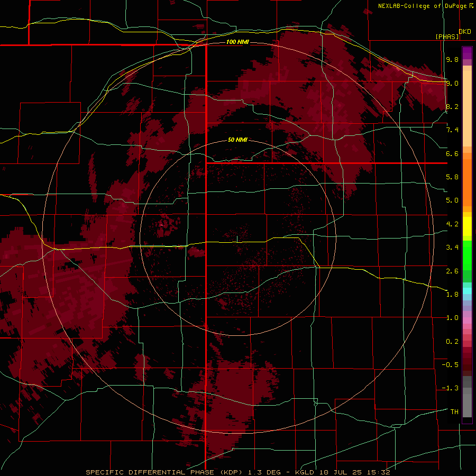
Task: Click the 10 JUL 25 date text
Action: (x=340, y=472)
